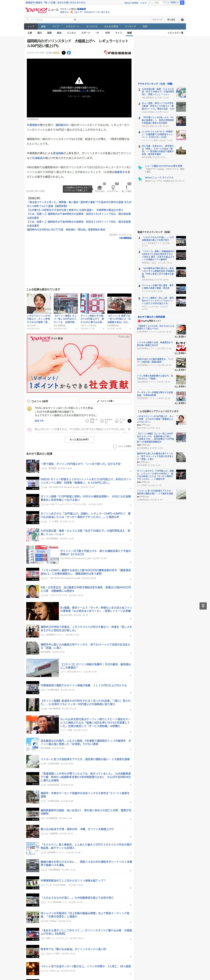The image size is (210, 980).
Task: Toggle the コメント非表示 checkbox
Action: (x=115, y=446)
